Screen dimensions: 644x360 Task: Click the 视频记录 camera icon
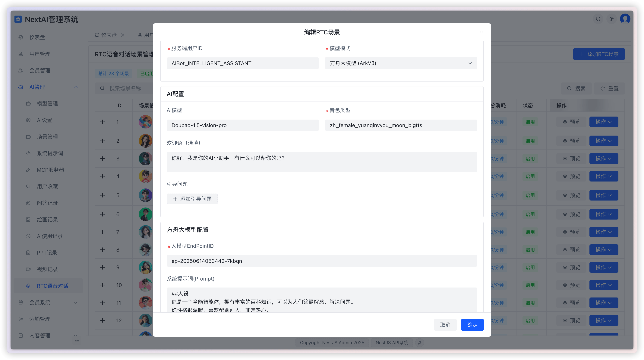coord(28,269)
